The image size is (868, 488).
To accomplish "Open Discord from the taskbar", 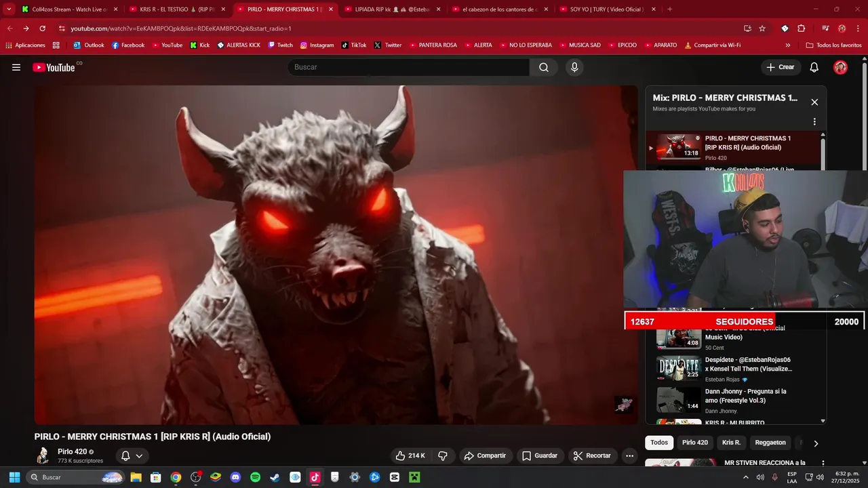I will 235,477.
